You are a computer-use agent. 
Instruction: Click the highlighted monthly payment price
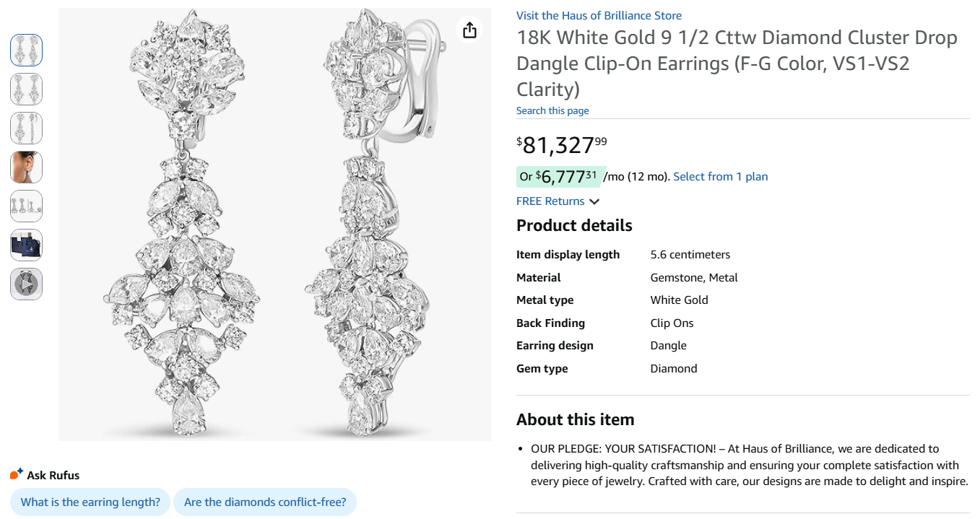point(560,175)
